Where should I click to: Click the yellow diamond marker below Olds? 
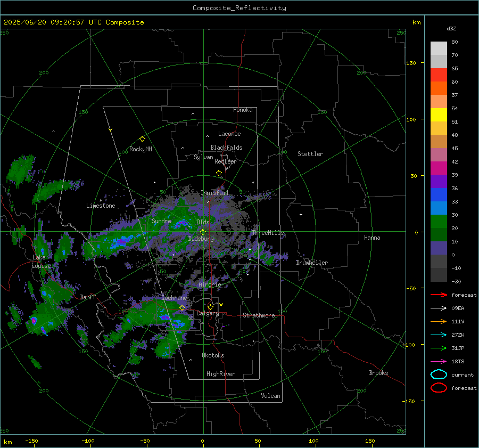point(203,232)
